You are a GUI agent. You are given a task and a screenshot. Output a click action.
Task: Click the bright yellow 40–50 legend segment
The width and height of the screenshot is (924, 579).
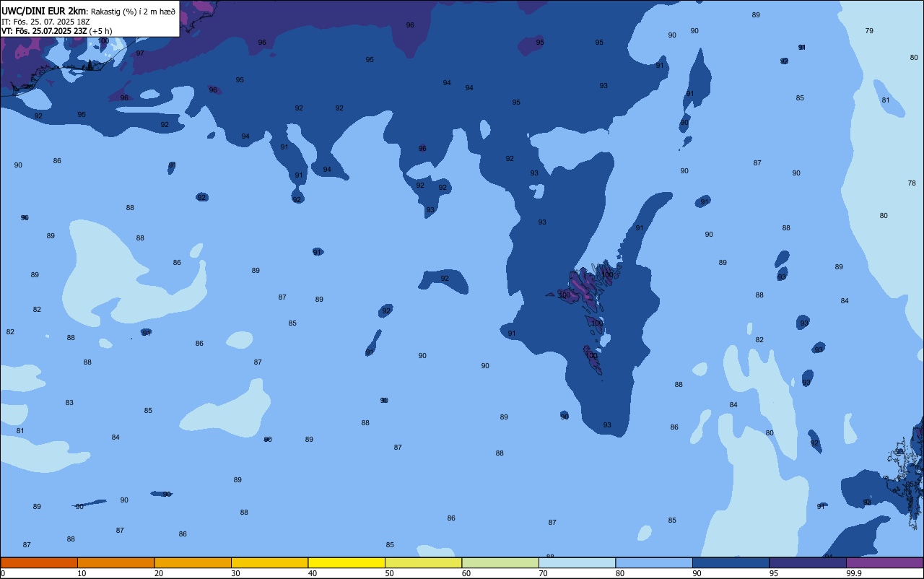[x=346, y=562]
